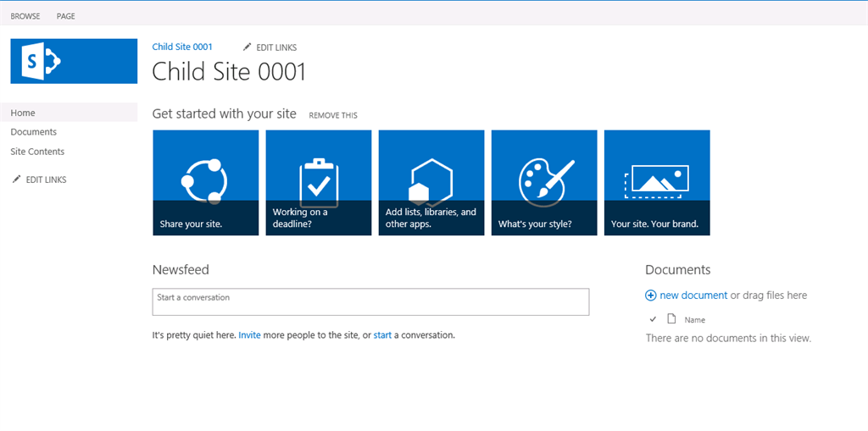This screenshot has height=431, width=868.
Task: Click the Add lists, libraries, apps tile
Action: pyautogui.click(x=431, y=182)
